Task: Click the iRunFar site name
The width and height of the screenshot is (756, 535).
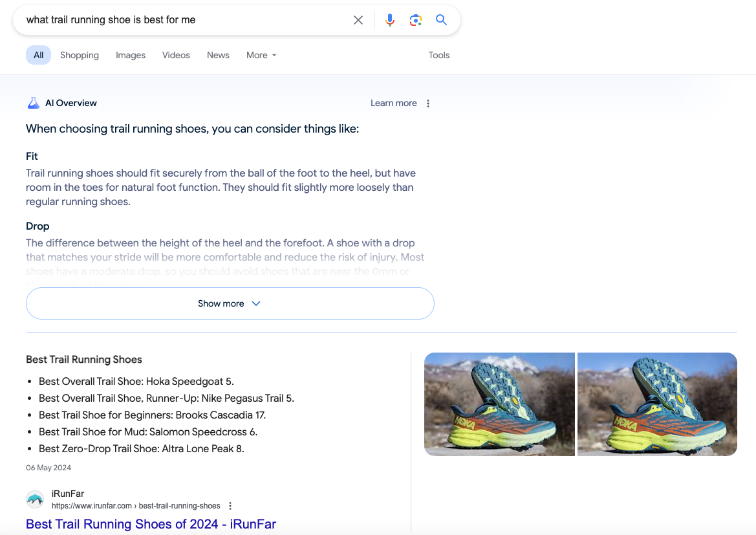Action: point(68,494)
